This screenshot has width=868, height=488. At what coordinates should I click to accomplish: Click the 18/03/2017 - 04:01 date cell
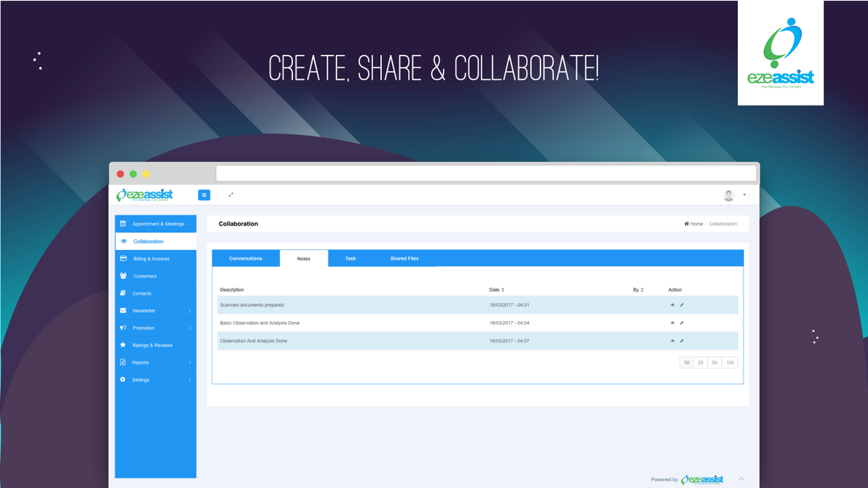509,305
